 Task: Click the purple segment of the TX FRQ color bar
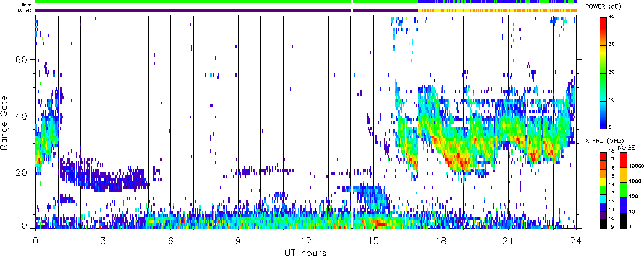coord(603,215)
